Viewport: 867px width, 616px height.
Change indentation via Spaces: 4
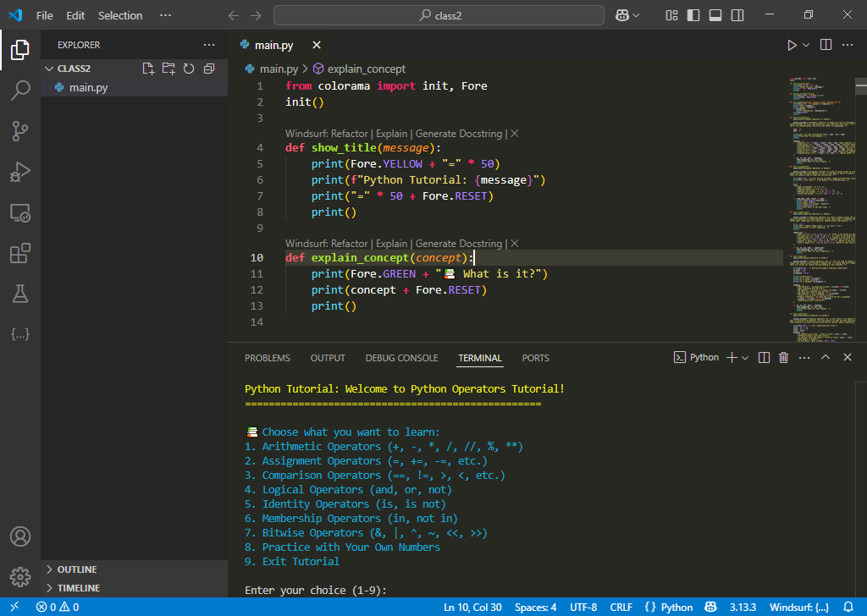point(535,608)
